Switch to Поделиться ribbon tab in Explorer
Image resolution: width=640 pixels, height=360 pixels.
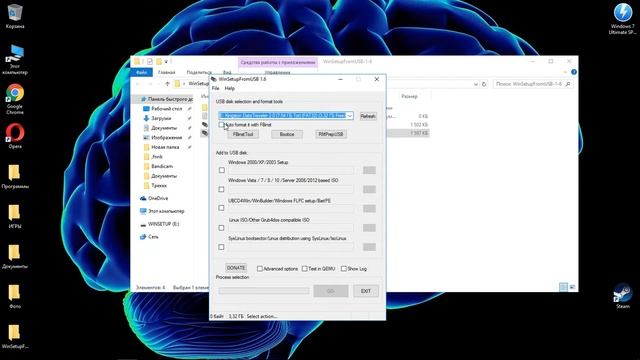(199, 72)
